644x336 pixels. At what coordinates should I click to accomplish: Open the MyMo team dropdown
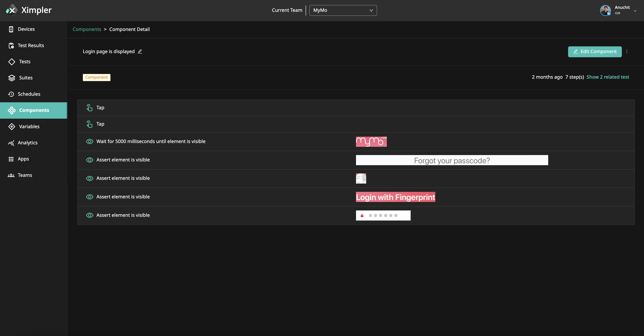343,10
